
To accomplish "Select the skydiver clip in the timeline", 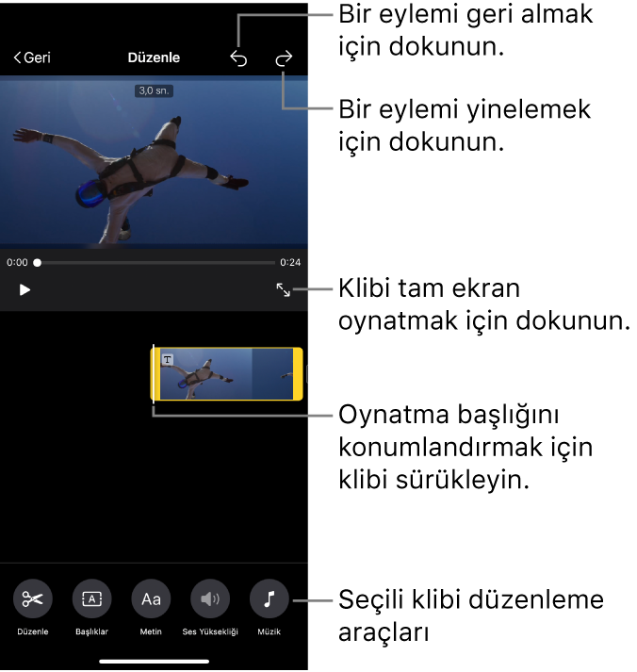I will (x=226, y=375).
